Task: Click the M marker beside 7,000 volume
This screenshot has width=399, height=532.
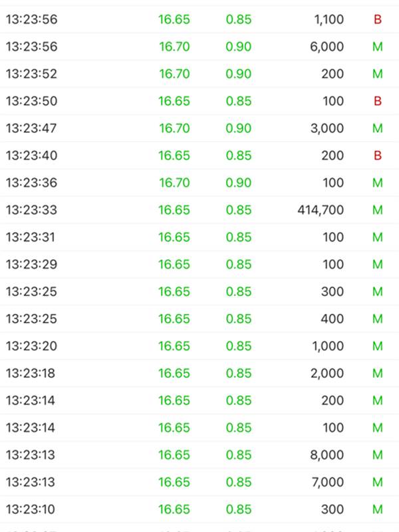Action: point(378,482)
